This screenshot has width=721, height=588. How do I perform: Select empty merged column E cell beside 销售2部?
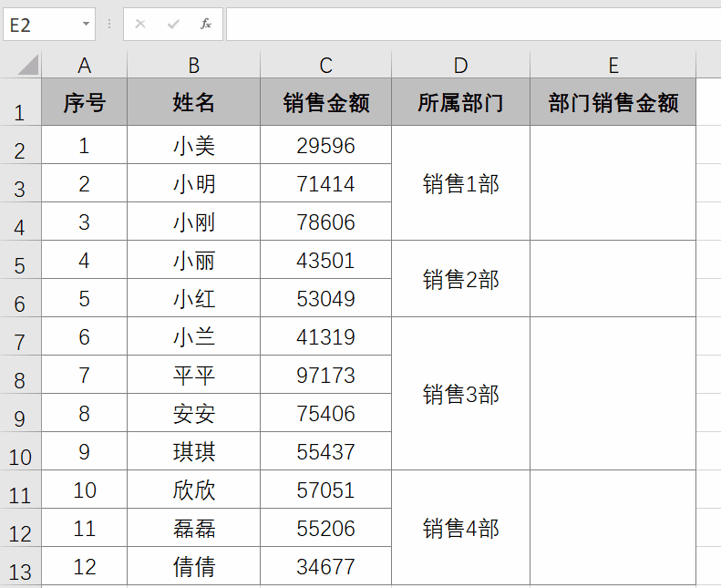[613, 279]
